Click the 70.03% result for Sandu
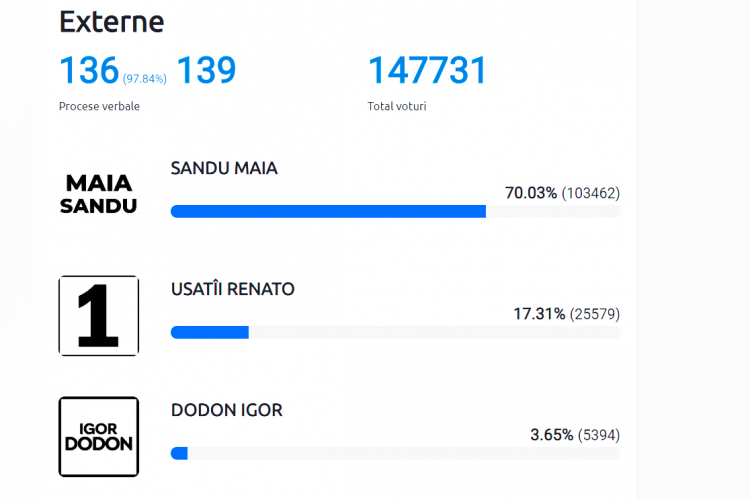This screenshot has height=500, width=750. [531, 193]
